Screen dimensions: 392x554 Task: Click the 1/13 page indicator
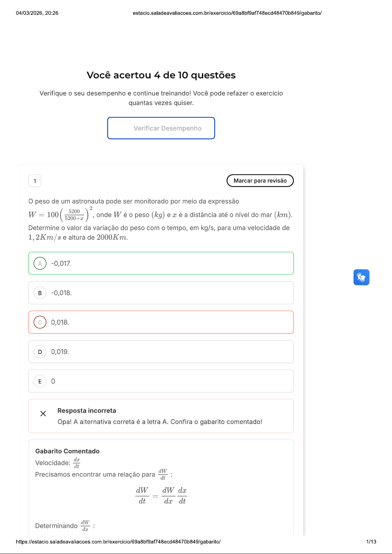click(x=371, y=542)
